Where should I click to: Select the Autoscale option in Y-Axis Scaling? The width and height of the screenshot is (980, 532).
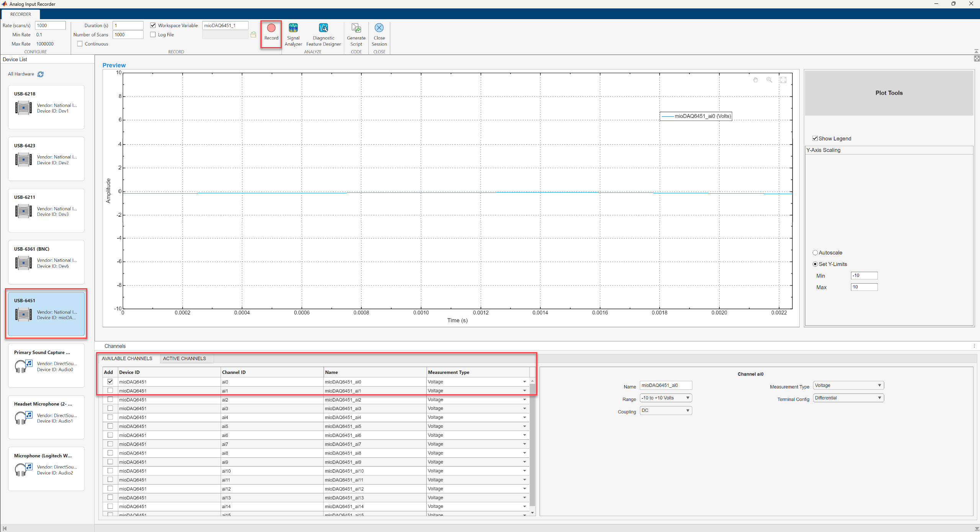[815, 252]
